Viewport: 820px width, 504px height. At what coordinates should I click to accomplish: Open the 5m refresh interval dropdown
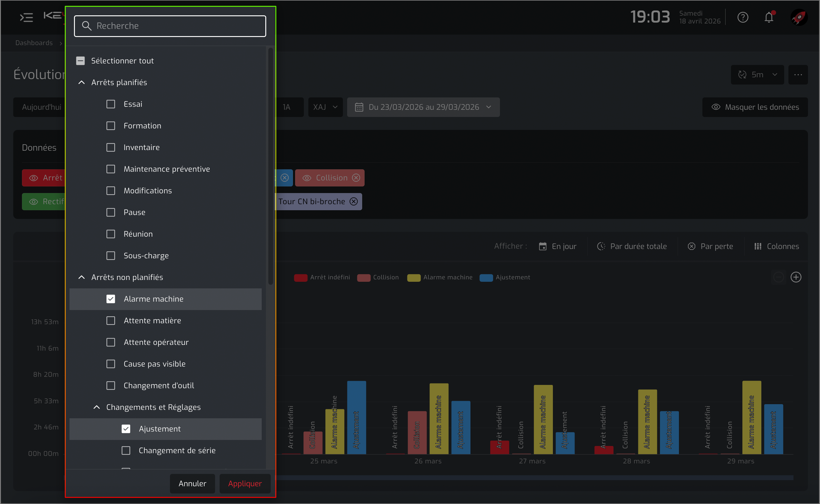click(757, 75)
